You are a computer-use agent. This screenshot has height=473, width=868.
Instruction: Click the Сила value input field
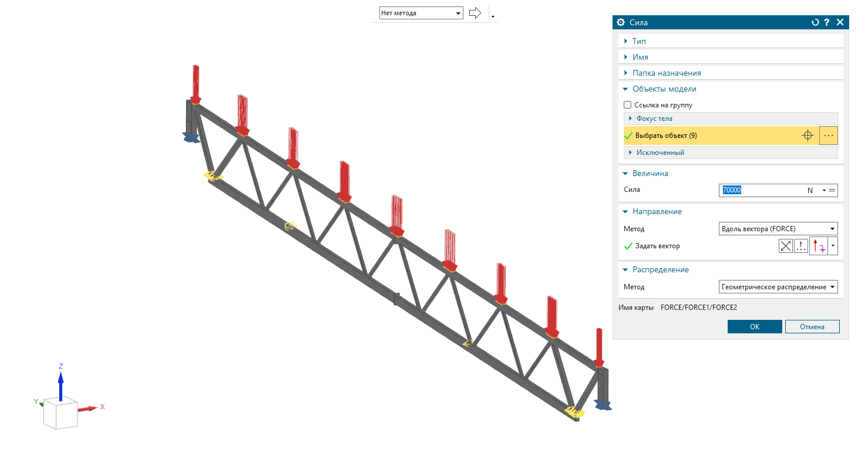(769, 190)
